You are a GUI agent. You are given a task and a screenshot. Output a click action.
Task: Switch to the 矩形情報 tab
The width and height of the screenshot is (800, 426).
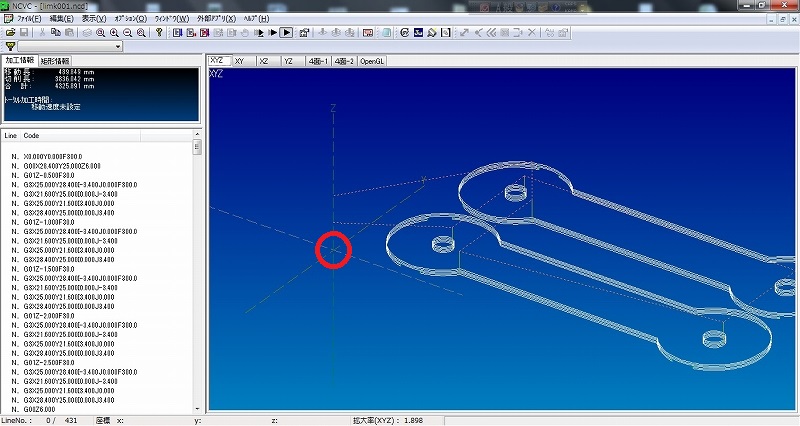tap(54, 60)
